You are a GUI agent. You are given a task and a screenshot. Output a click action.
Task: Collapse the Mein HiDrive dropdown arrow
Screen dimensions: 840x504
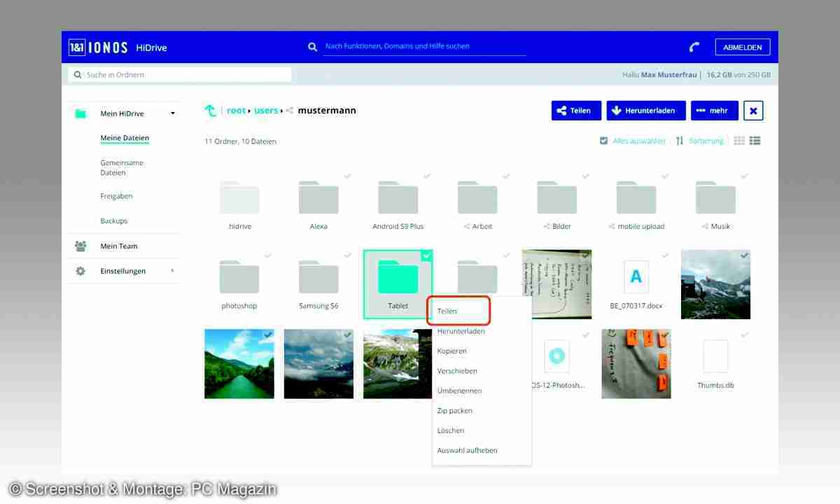(173, 113)
